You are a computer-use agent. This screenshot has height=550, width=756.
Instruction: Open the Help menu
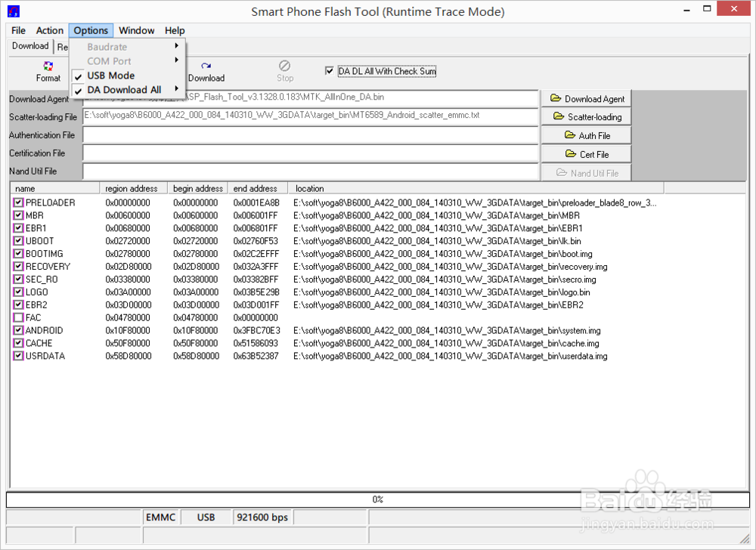pos(175,30)
